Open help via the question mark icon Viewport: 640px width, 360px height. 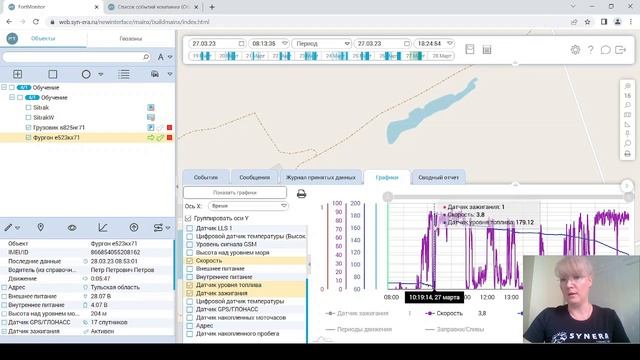click(x=590, y=50)
